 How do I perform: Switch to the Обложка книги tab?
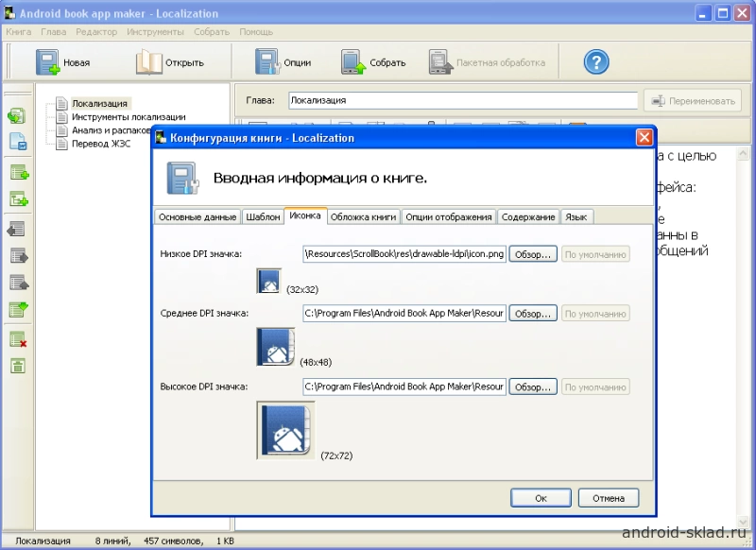pyautogui.click(x=363, y=215)
